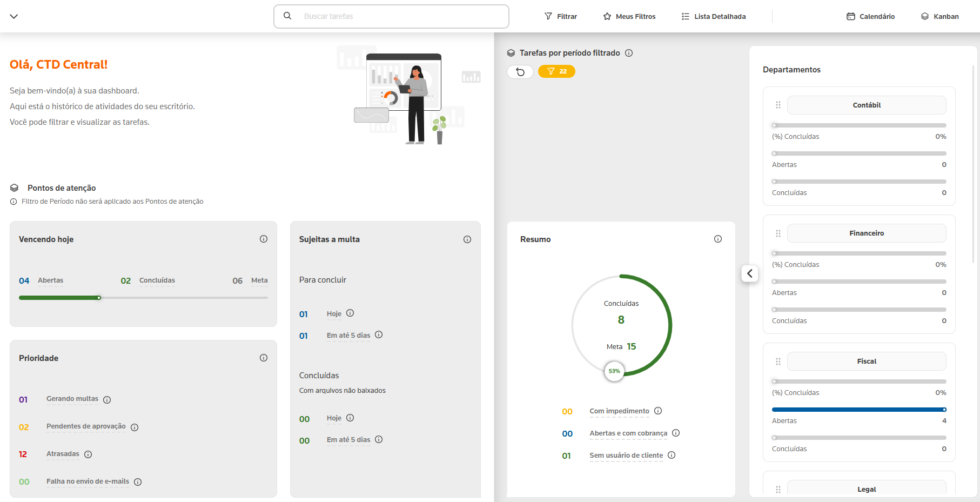
Task: Open Meus Filtros saved filters
Action: [629, 16]
